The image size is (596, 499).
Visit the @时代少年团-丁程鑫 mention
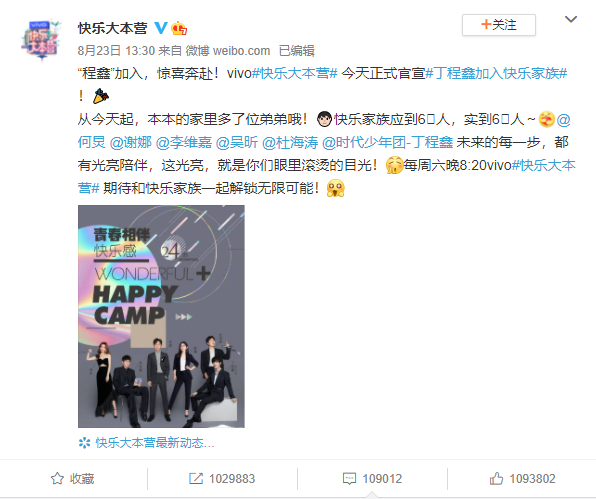(x=387, y=143)
